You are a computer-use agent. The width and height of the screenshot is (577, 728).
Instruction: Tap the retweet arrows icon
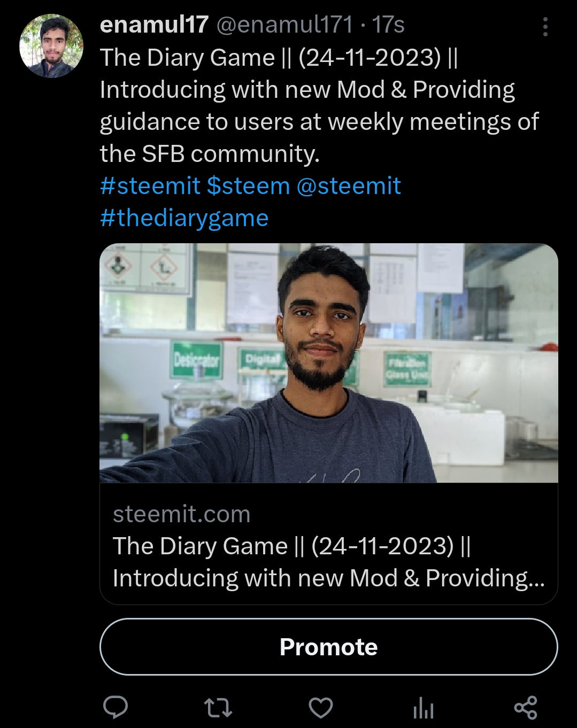[218, 708]
